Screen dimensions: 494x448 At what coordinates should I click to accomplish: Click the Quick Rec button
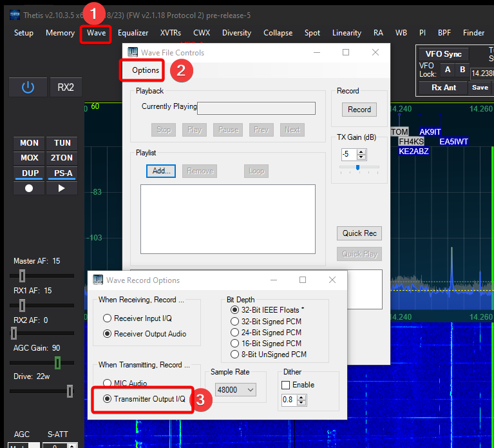[x=359, y=233]
